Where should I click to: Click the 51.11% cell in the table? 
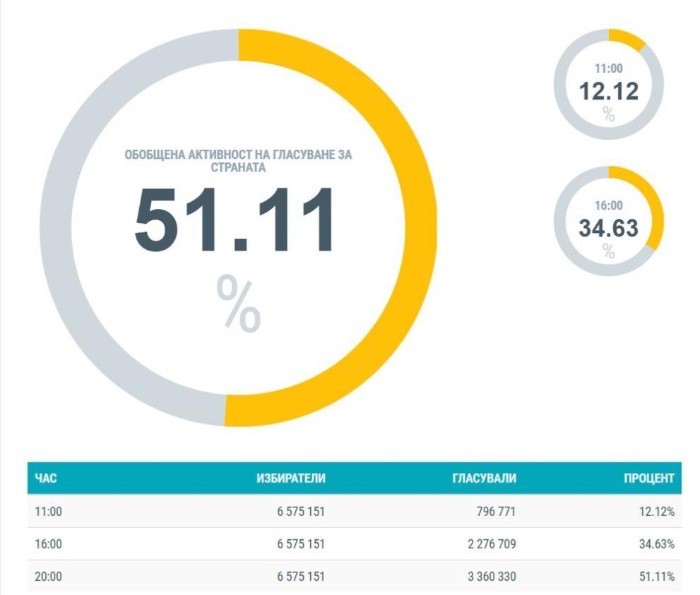coord(656,577)
